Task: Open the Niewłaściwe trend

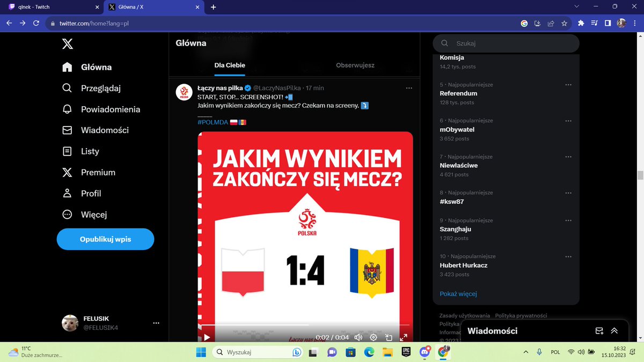Action: (459, 165)
